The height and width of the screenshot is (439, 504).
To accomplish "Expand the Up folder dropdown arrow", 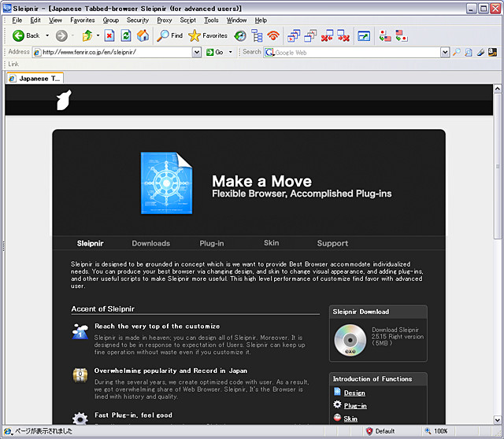I will tap(98, 35).
